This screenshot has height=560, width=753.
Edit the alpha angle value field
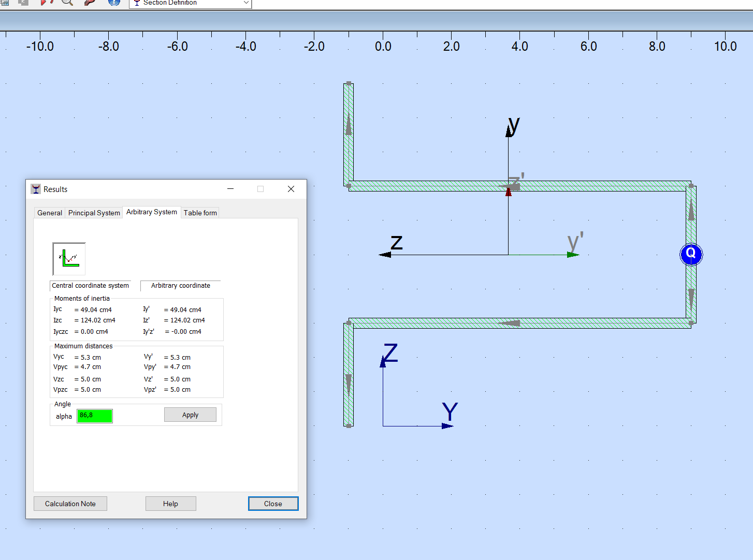(x=94, y=416)
